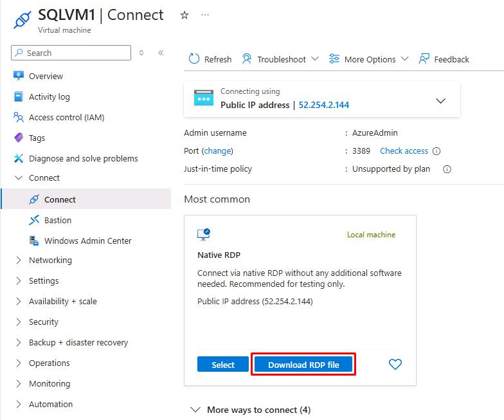Click the Port change link
The image size is (504, 420).
coord(217,151)
